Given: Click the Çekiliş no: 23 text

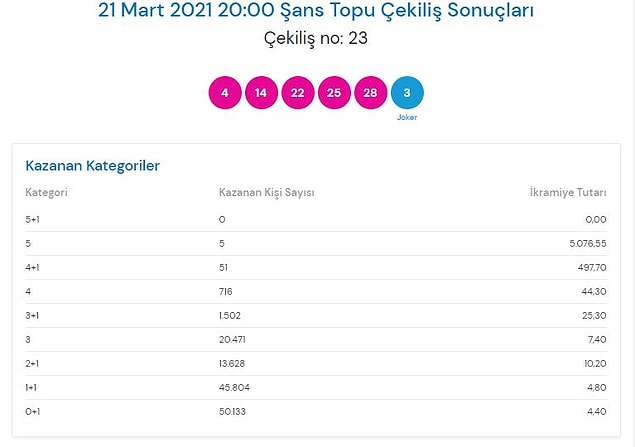Looking at the screenshot, I should pos(316,38).
